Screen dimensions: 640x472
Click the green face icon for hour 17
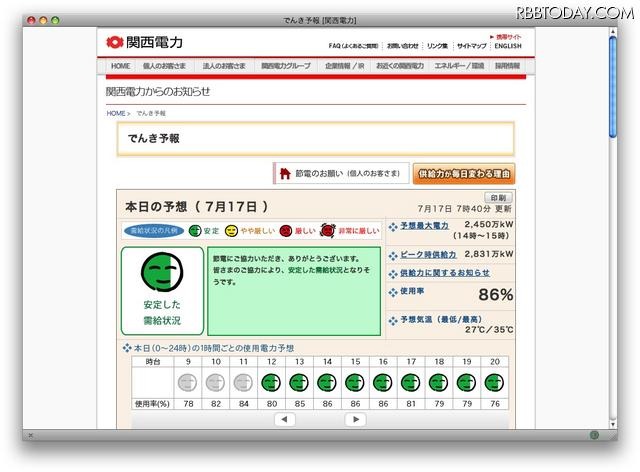point(411,383)
